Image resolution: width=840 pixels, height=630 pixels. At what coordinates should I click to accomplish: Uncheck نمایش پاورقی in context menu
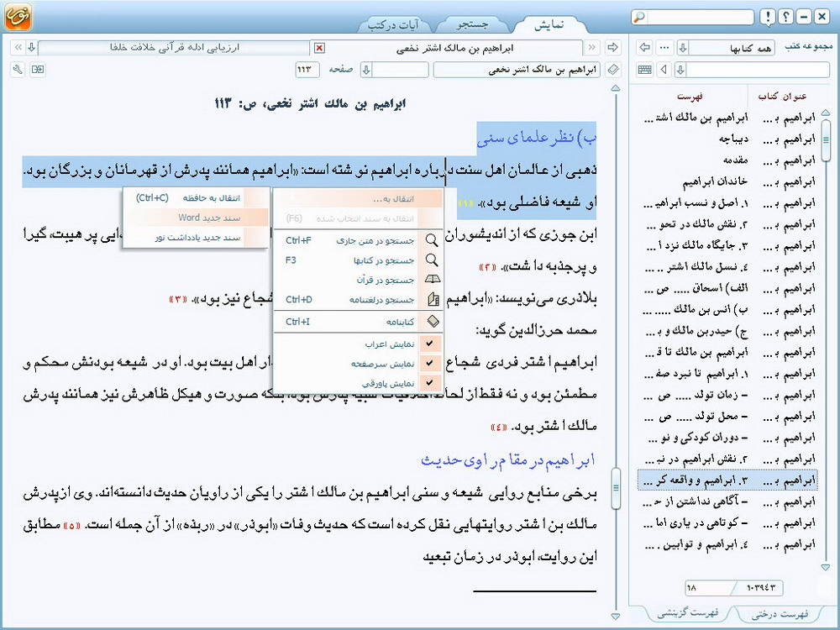pyautogui.click(x=431, y=383)
